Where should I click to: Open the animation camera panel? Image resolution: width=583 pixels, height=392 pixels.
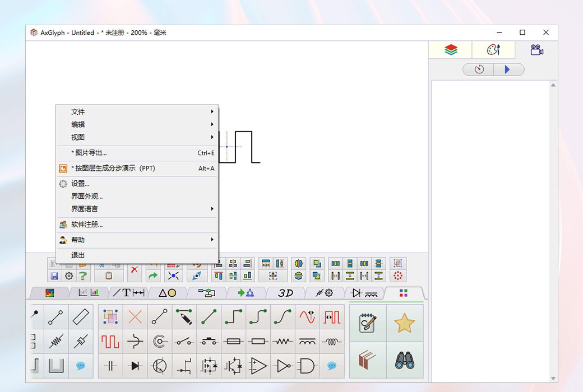coord(536,49)
